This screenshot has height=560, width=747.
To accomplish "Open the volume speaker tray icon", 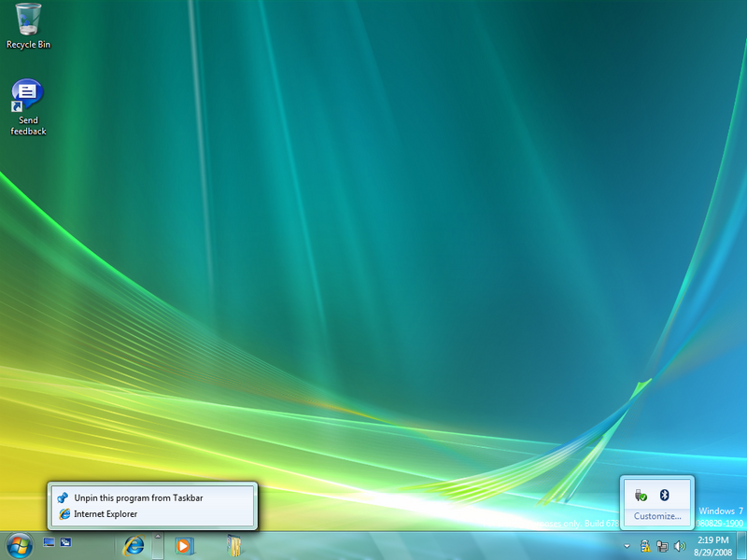I will tap(680, 546).
